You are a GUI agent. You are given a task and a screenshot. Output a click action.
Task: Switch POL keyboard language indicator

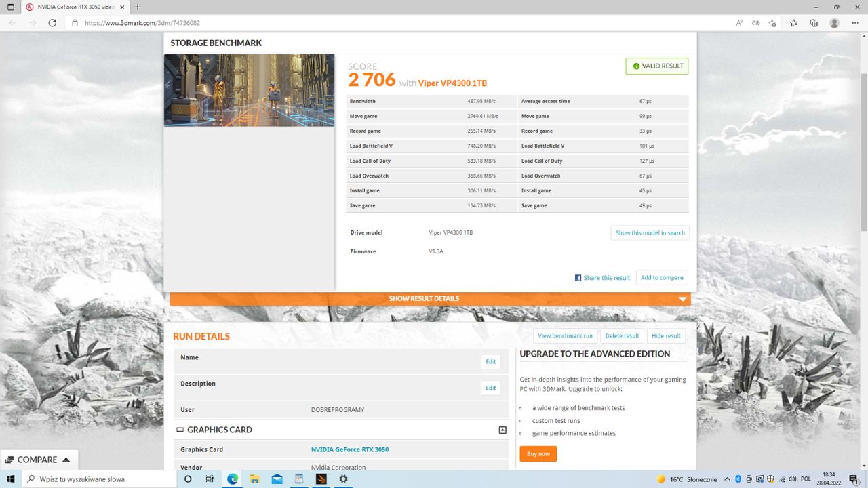tap(806, 479)
